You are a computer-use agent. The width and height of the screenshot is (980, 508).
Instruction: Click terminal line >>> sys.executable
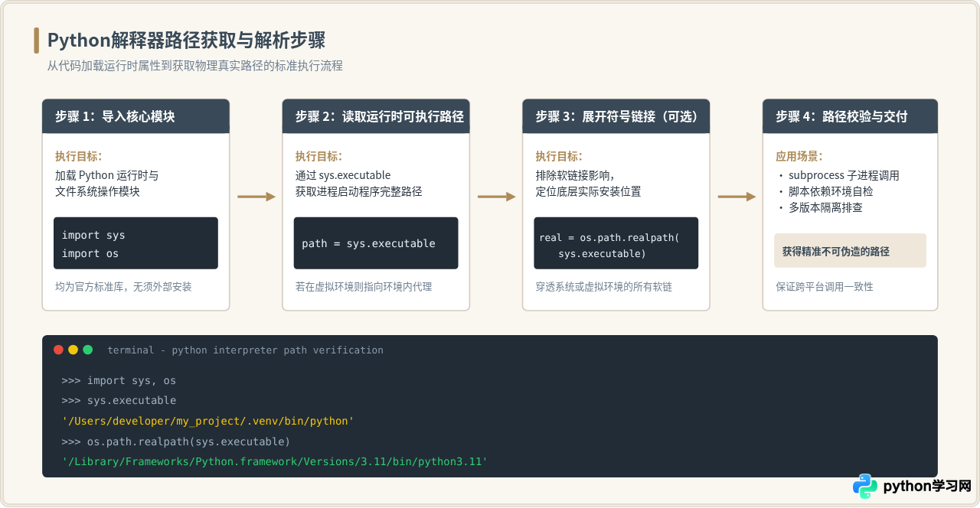point(119,400)
